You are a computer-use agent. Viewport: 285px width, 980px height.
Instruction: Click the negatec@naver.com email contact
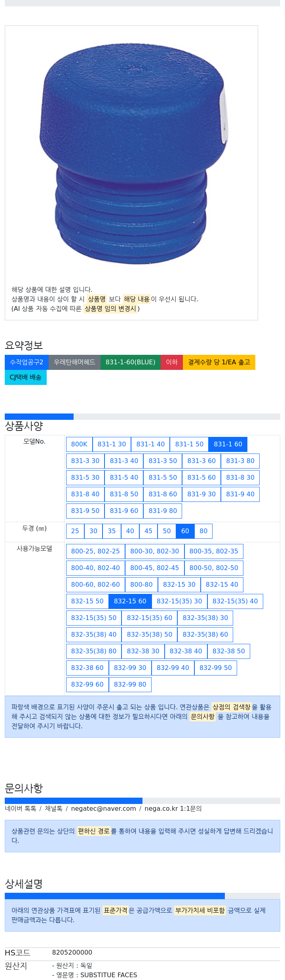click(x=103, y=809)
